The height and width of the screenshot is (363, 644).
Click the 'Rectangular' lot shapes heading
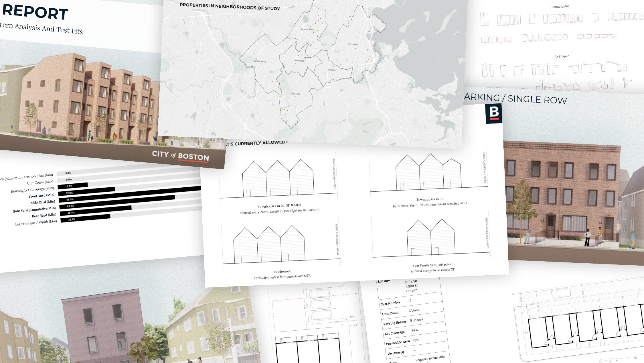click(560, 6)
